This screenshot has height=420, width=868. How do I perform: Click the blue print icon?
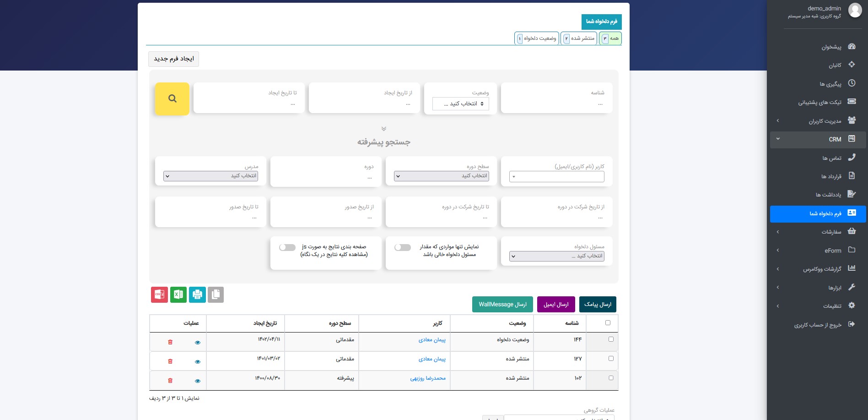click(197, 295)
